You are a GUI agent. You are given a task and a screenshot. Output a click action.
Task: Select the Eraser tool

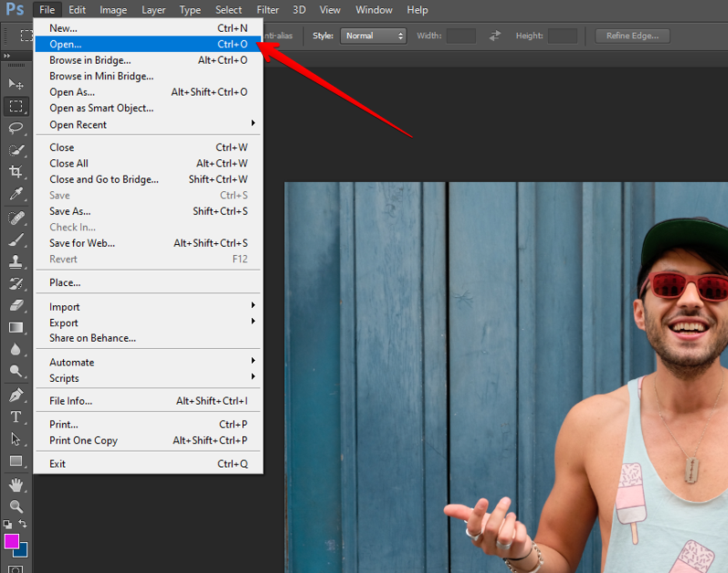click(x=16, y=305)
